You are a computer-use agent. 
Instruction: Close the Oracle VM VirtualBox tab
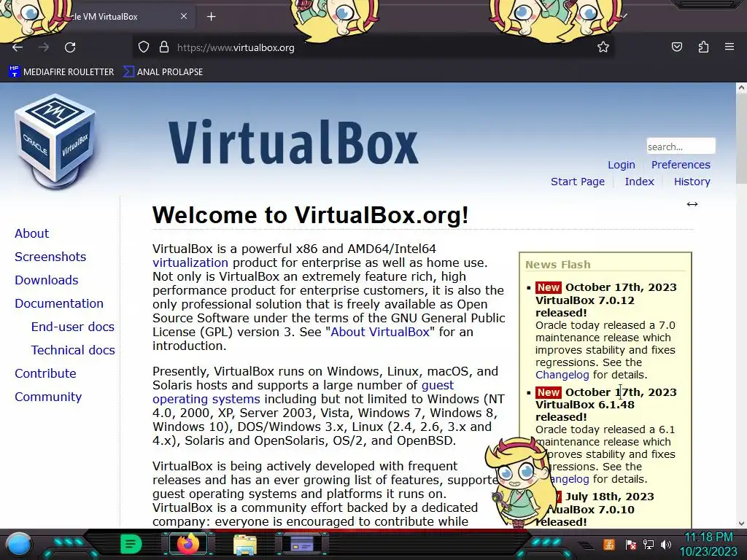pos(184,16)
